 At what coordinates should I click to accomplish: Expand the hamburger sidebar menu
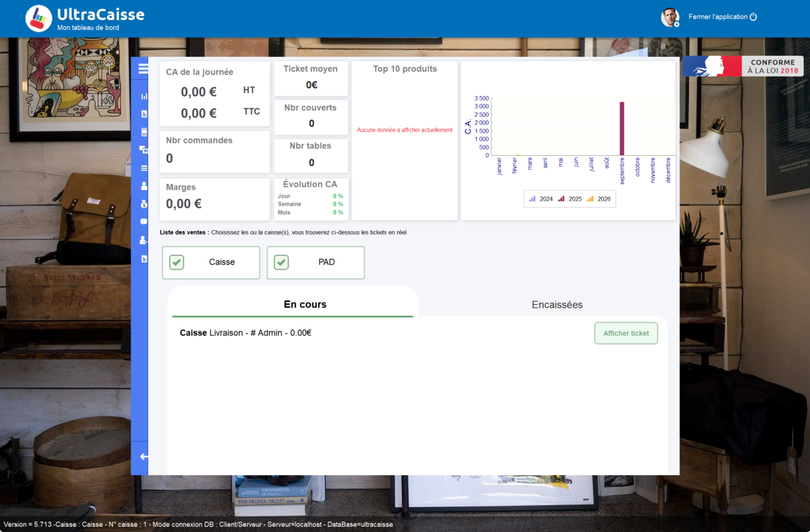pos(143,68)
